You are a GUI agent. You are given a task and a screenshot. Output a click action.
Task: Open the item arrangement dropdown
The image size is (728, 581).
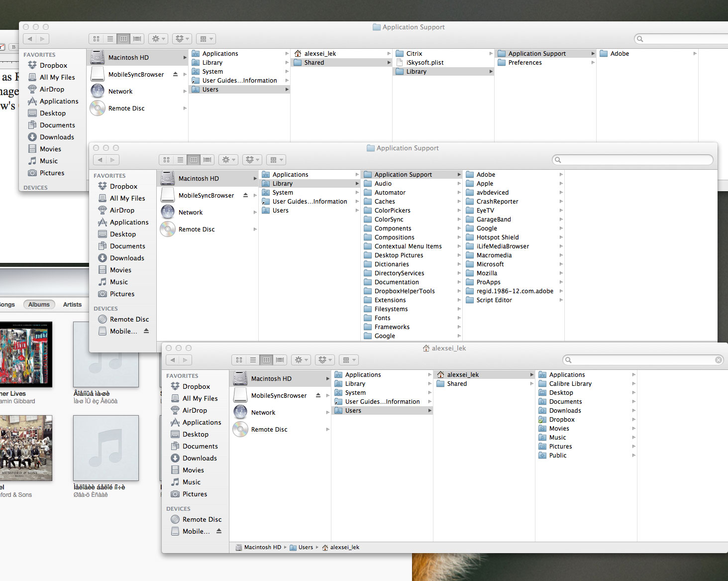pyautogui.click(x=348, y=359)
